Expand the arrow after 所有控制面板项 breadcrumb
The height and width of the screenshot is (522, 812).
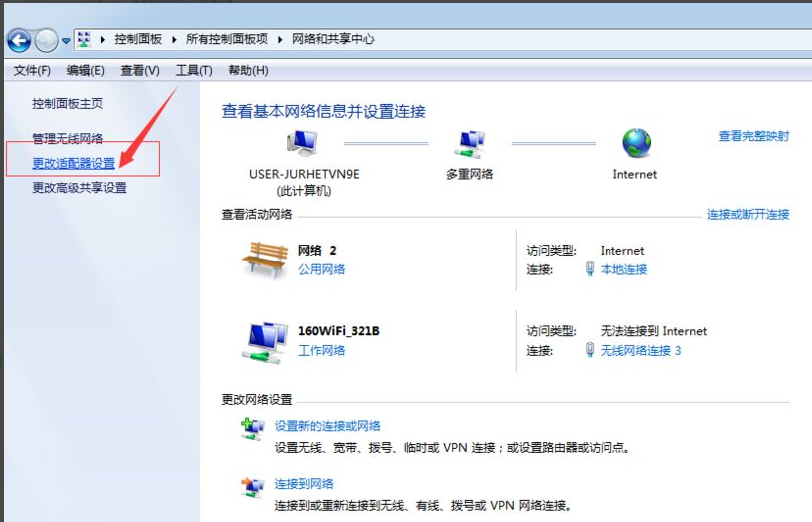pos(281,40)
